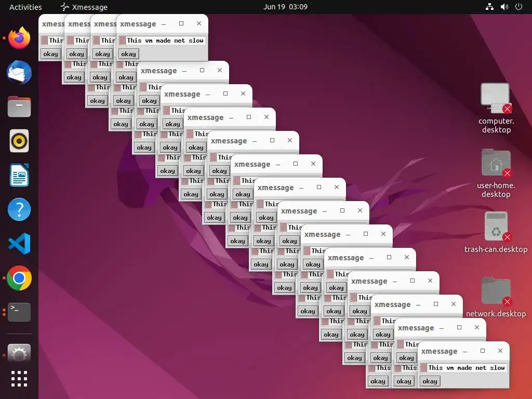
Task: Open Settings gear in dock
Action: click(x=19, y=353)
